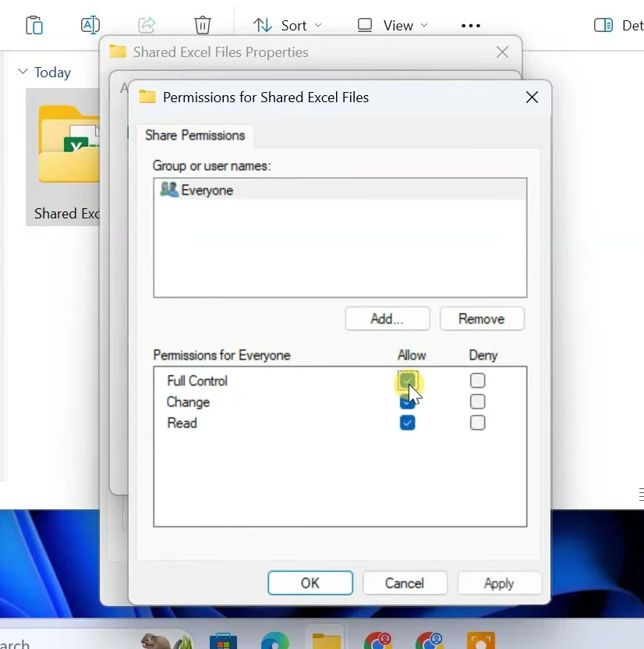The height and width of the screenshot is (649, 644).
Task: Check Deny checkbox for Full Control
Action: tap(477, 381)
